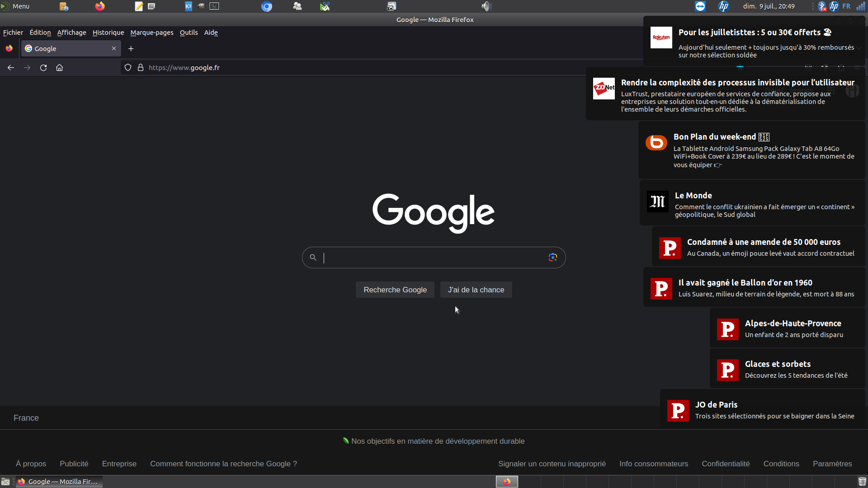
Task: Open the Outils menu
Action: coord(189,33)
